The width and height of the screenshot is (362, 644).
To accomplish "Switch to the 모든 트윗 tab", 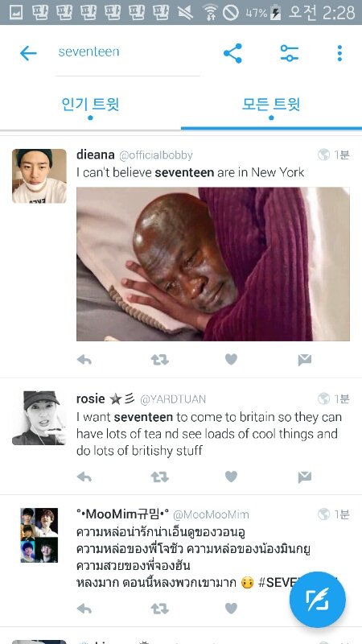I will coord(271,105).
